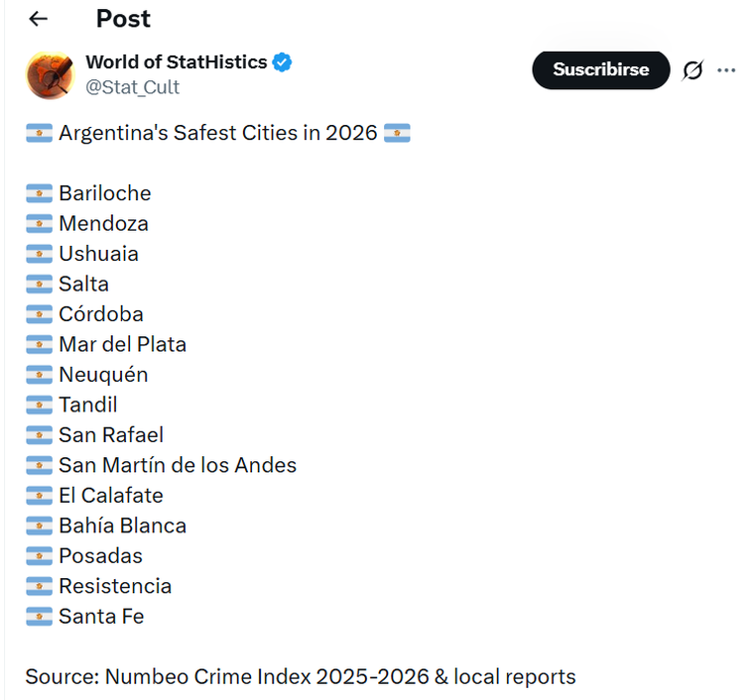Click the Grok slashed-circle icon
Viewport: 754px width, 700px height.
point(692,70)
